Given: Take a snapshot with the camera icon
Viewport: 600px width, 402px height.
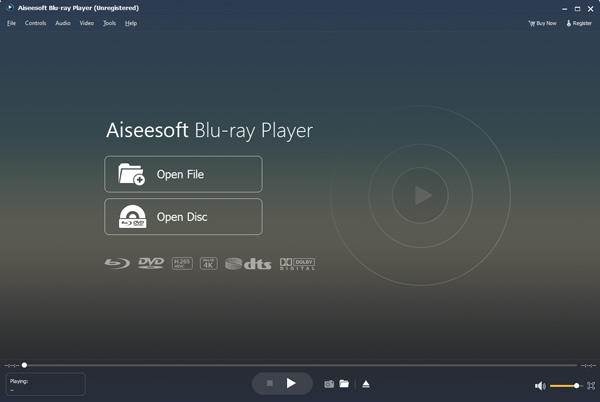Looking at the screenshot, I should pos(329,384).
